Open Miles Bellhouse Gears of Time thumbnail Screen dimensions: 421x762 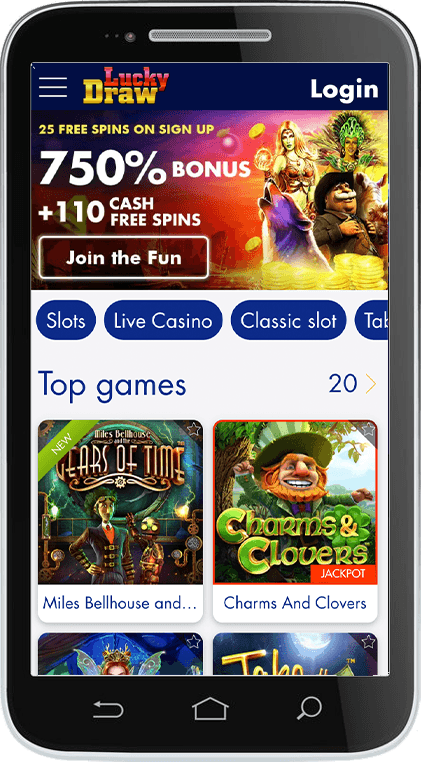[121, 502]
